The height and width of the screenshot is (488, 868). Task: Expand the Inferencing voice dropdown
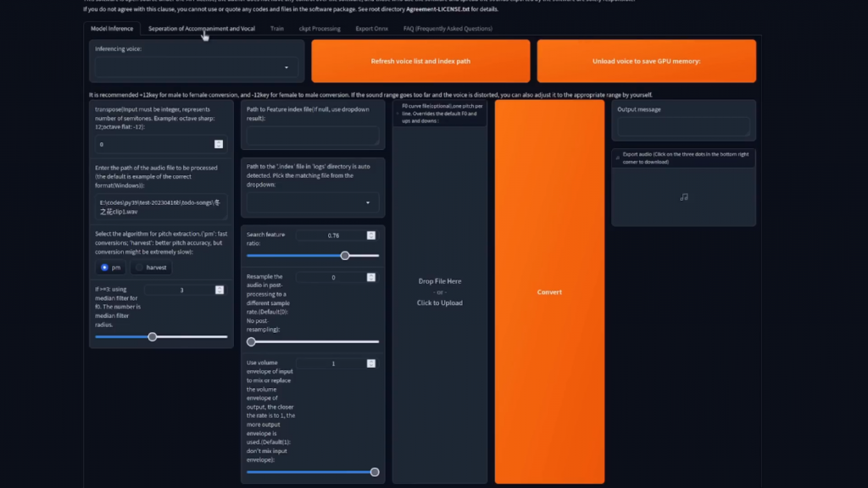(197, 67)
